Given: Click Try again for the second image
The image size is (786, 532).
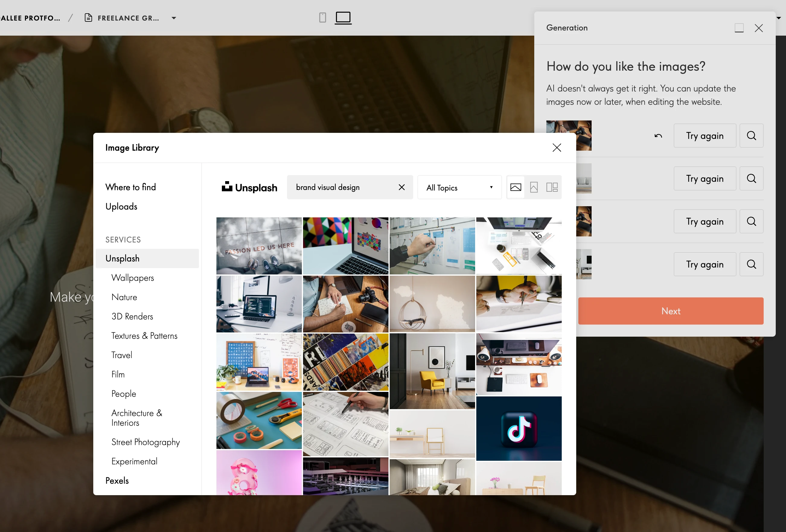Looking at the screenshot, I should 705,178.
